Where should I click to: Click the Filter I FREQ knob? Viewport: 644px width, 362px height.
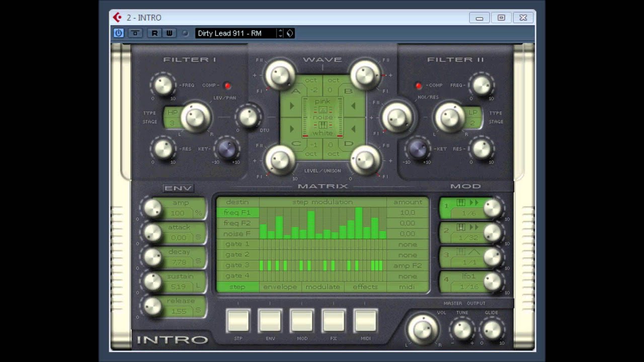[x=163, y=85]
